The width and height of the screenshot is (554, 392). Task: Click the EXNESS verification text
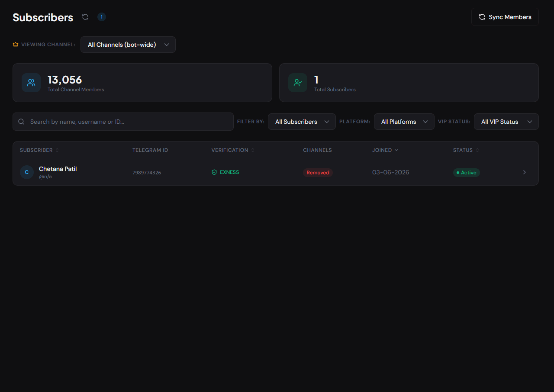click(x=229, y=172)
